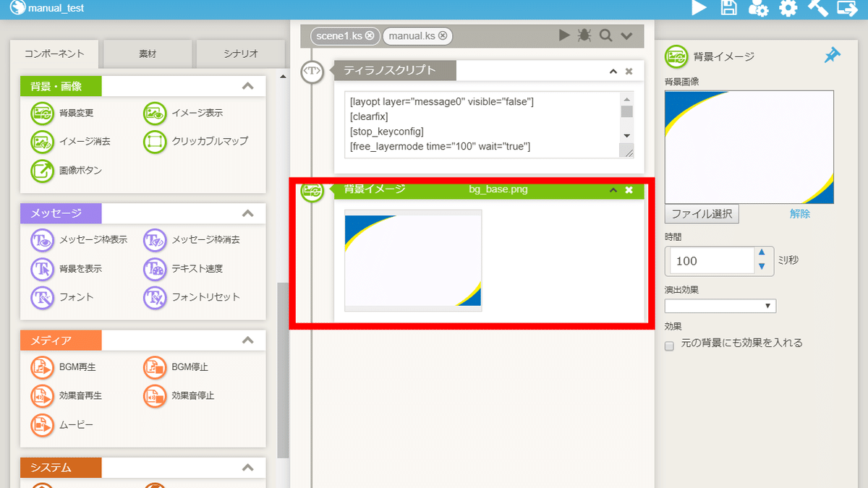Save project using floppy disk icon
This screenshot has height=488, width=868.
[729, 8]
